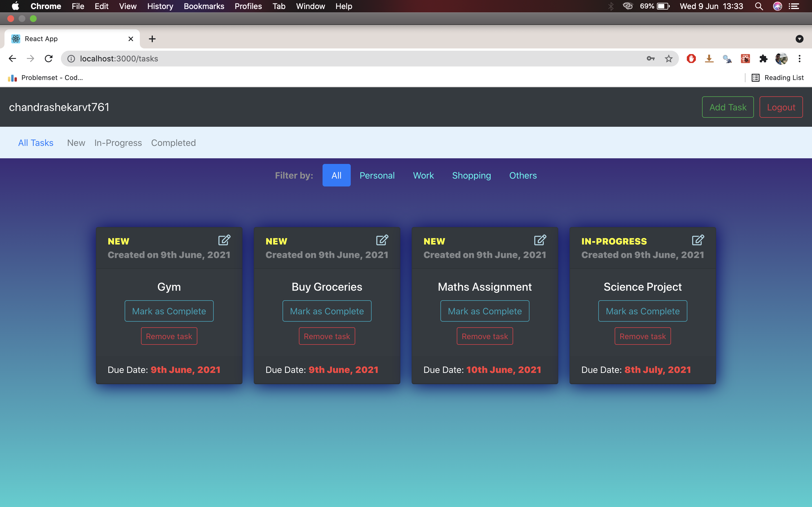Reload the page using refresh icon

(49, 59)
